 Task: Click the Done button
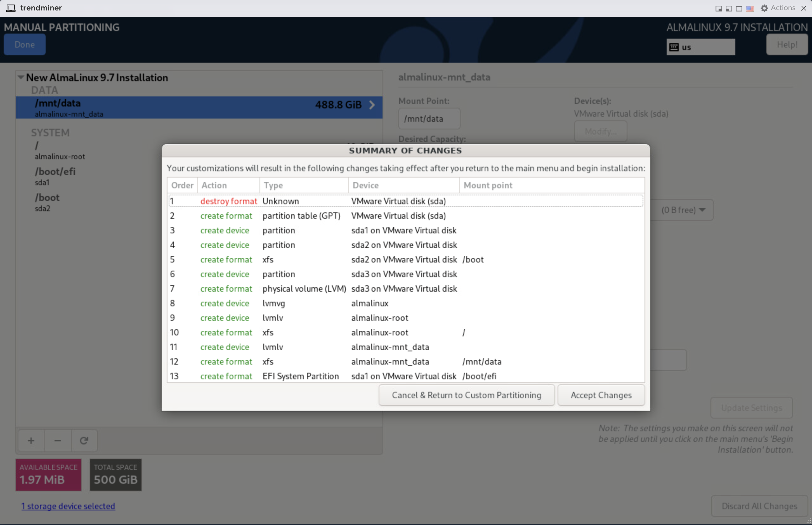(24, 44)
